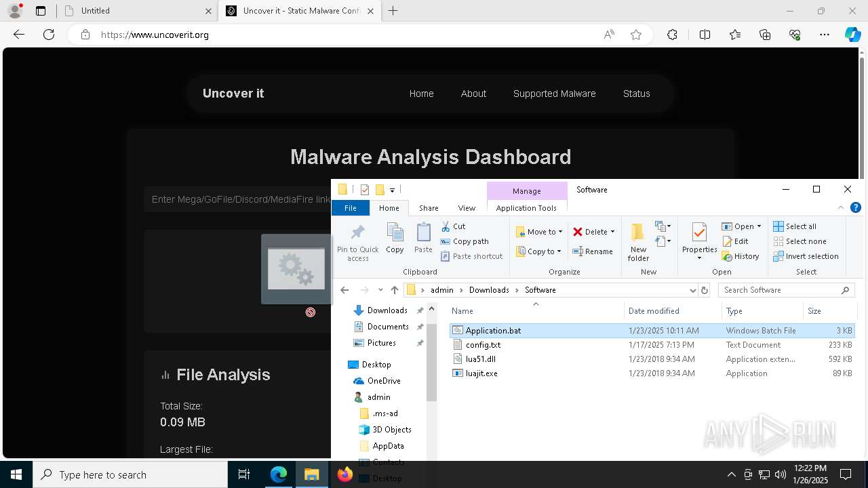Click the Uncover it logo text

233,94
